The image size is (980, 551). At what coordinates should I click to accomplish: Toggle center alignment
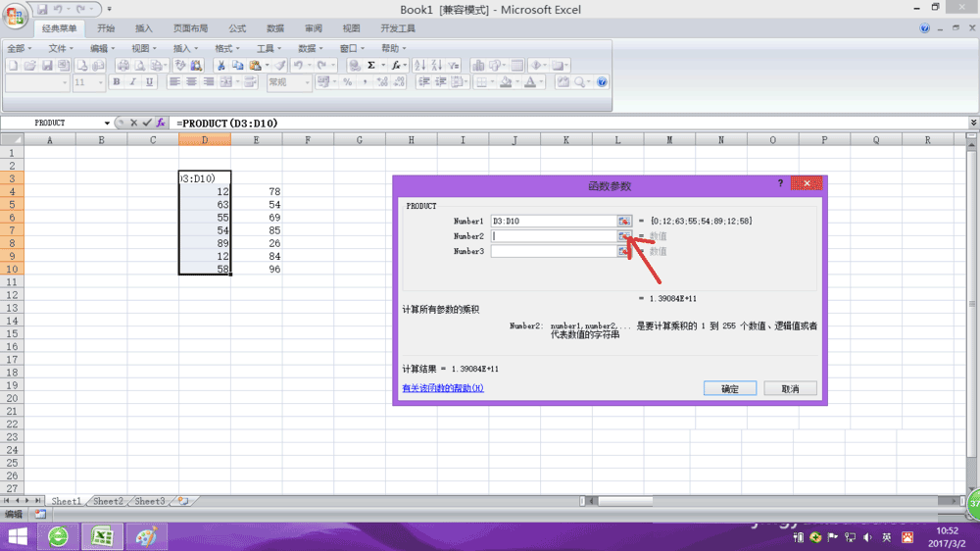(191, 82)
